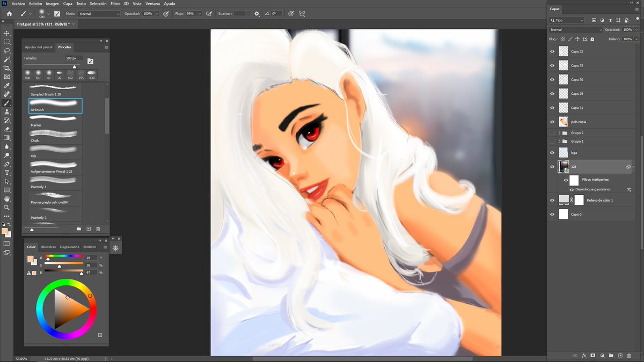The width and height of the screenshot is (644, 362).
Task: Select the Move tool
Action: click(7, 33)
